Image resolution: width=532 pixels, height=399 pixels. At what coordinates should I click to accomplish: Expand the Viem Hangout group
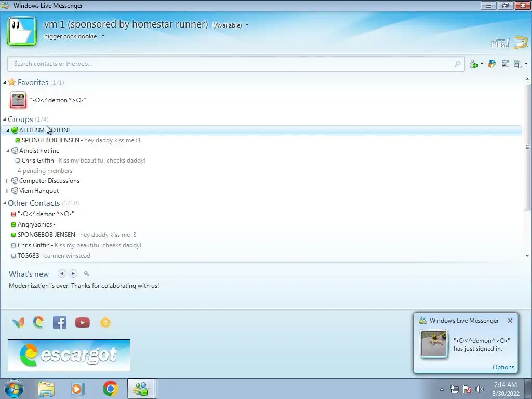7,191
